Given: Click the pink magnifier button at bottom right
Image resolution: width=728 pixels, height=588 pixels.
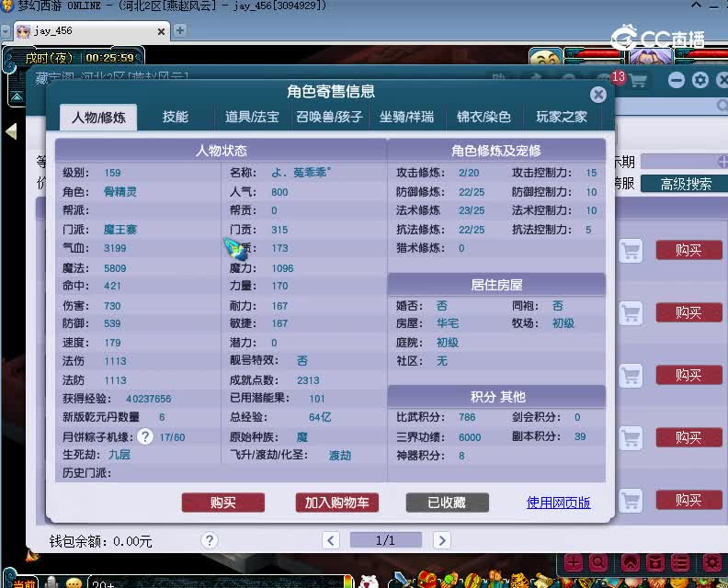Looking at the screenshot, I should (x=598, y=563).
